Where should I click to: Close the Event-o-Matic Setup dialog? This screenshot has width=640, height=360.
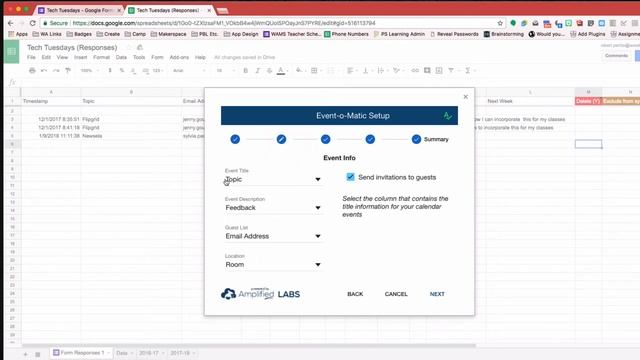pyautogui.click(x=466, y=97)
